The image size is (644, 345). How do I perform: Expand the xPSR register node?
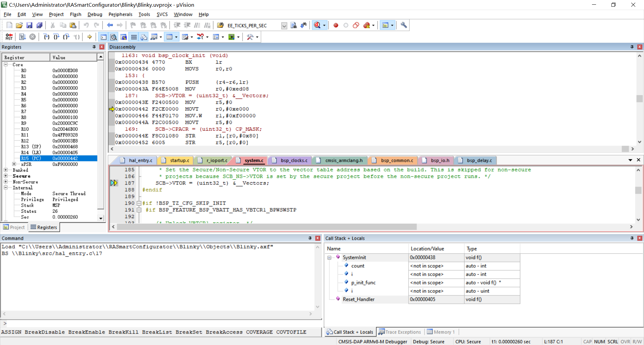pyautogui.click(x=14, y=164)
